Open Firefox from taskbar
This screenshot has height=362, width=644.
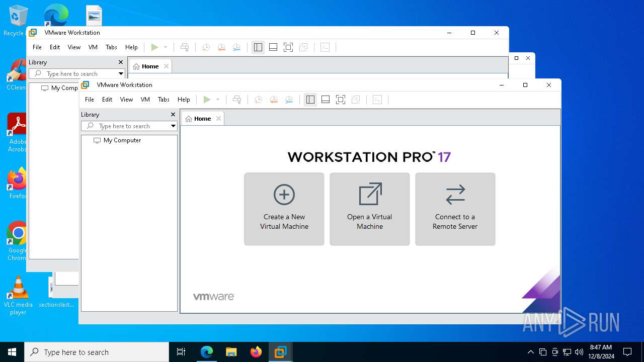click(x=256, y=352)
